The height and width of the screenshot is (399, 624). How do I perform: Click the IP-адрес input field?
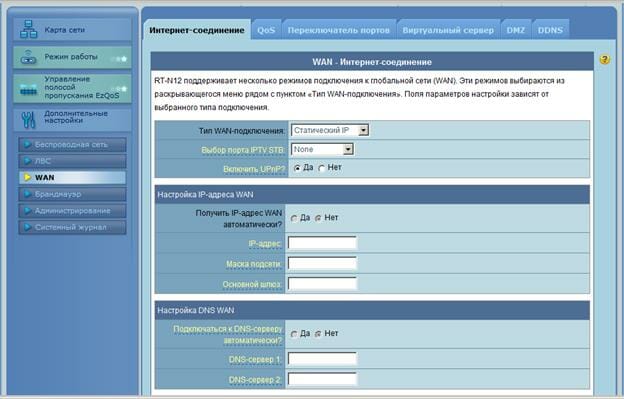(x=322, y=243)
